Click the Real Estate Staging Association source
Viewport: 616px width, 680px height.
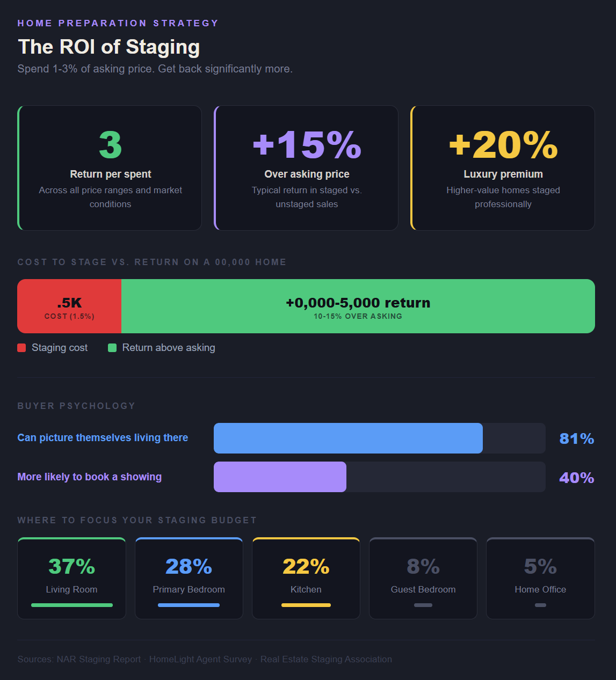click(326, 660)
